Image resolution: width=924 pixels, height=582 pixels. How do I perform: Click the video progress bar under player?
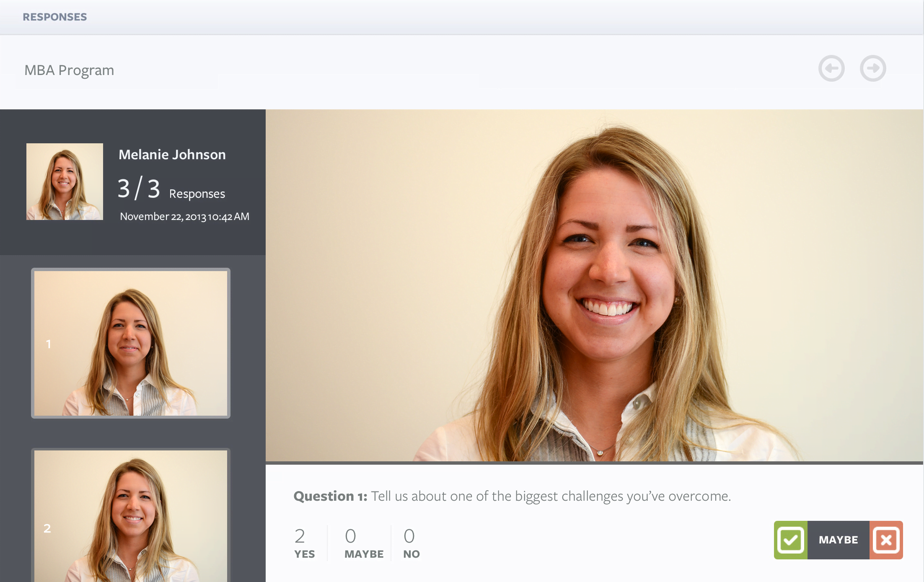point(594,463)
